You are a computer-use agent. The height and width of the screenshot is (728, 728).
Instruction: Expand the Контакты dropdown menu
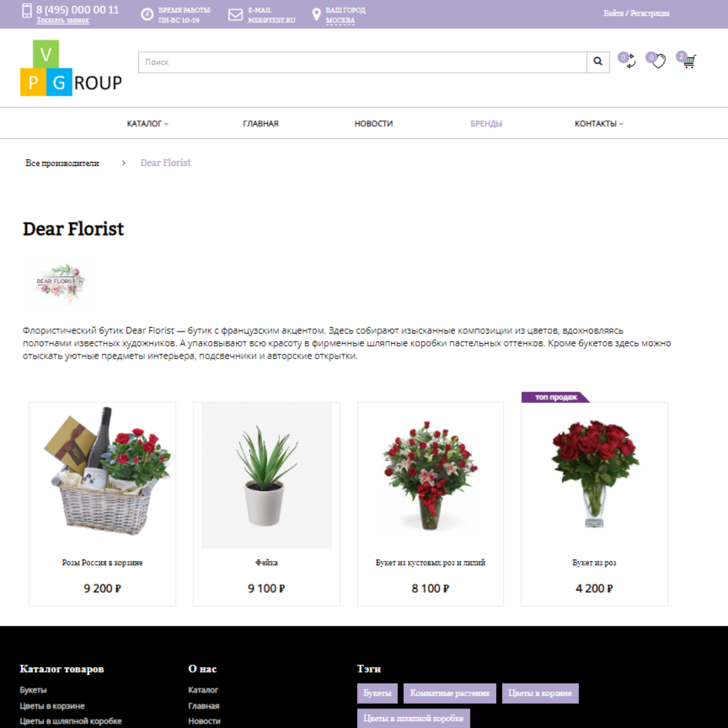[599, 123]
